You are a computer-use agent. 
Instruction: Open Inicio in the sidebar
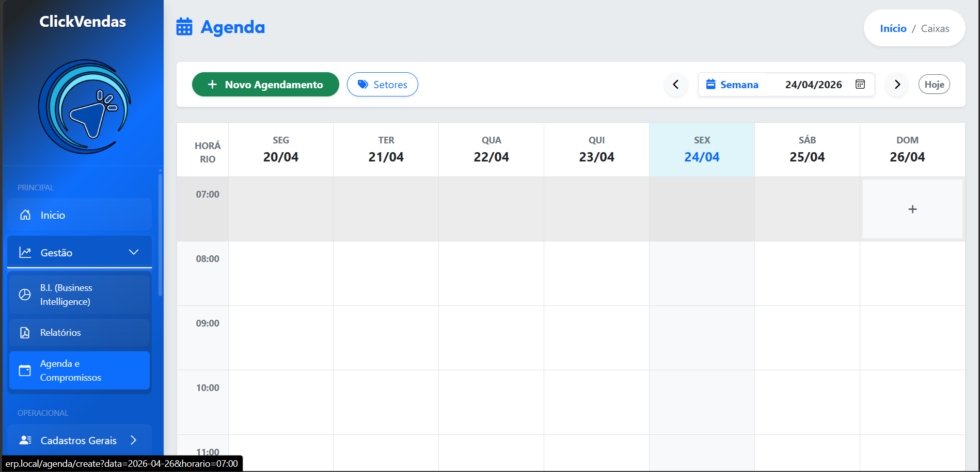80,215
